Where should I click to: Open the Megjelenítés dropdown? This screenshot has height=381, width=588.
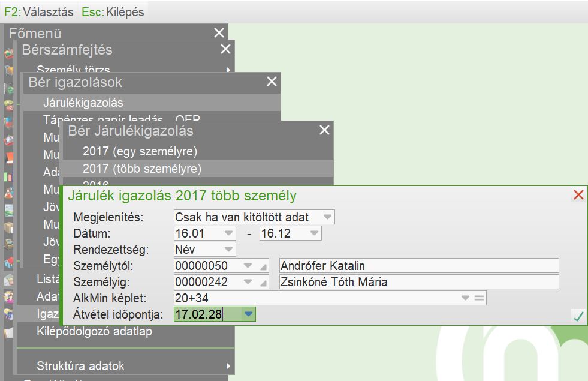click(x=327, y=217)
